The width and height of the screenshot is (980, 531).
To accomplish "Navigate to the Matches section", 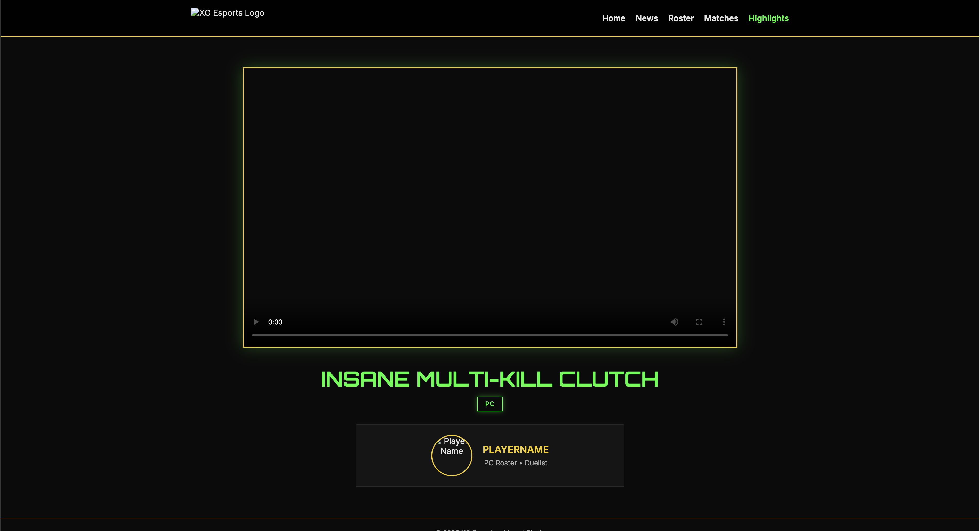I will click(x=720, y=18).
